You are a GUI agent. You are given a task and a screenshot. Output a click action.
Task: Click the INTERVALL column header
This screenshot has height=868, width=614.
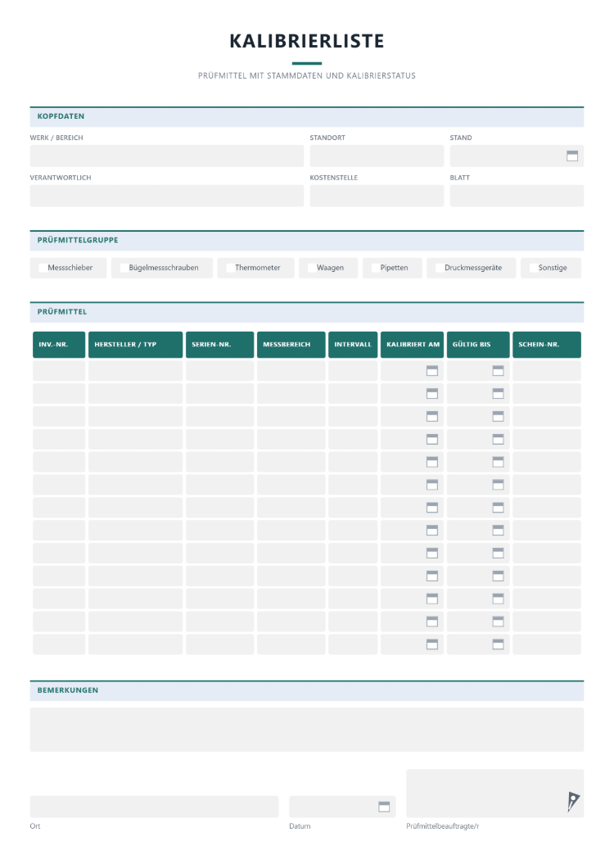pos(353,345)
